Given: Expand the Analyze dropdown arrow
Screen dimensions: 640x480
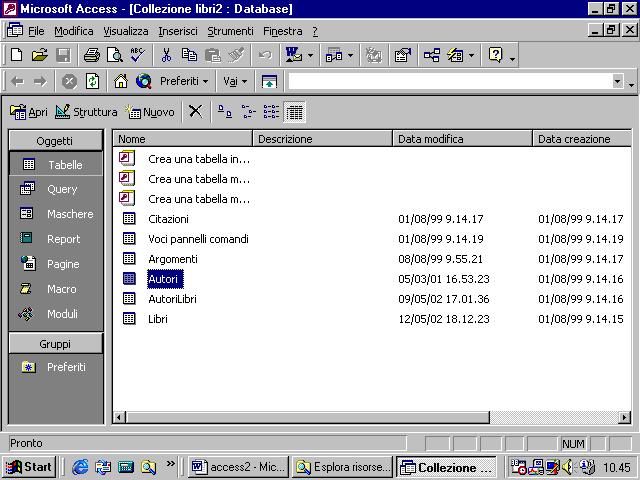Looking at the screenshot, I should pyautogui.click(x=350, y=55).
